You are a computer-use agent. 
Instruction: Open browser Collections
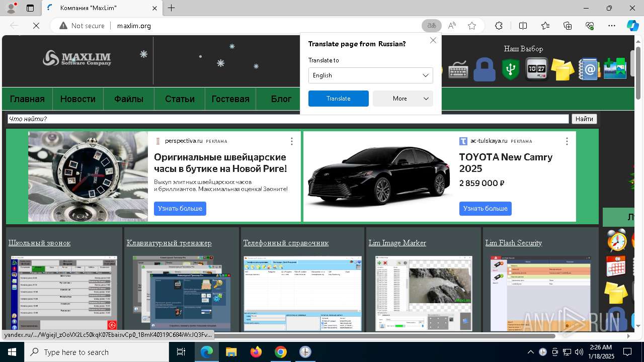pos(568,26)
